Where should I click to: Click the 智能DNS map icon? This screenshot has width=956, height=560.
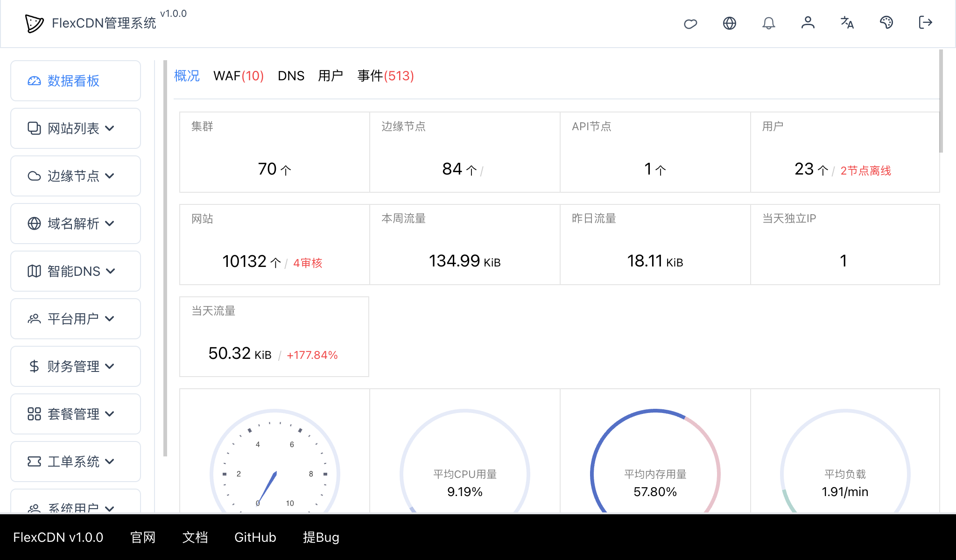click(x=33, y=271)
